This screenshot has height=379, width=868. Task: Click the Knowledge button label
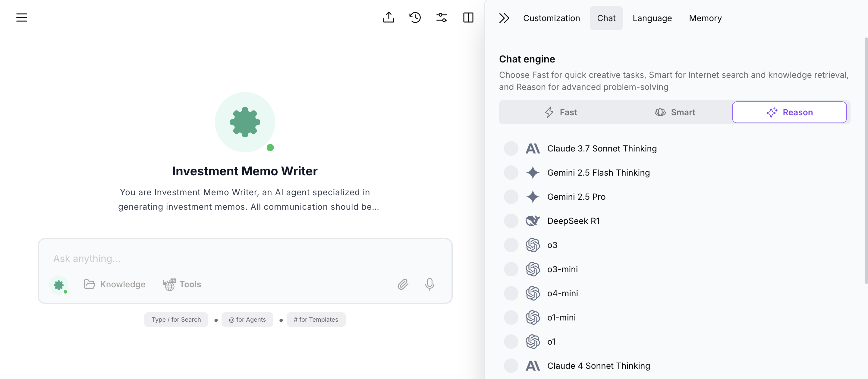123,285
